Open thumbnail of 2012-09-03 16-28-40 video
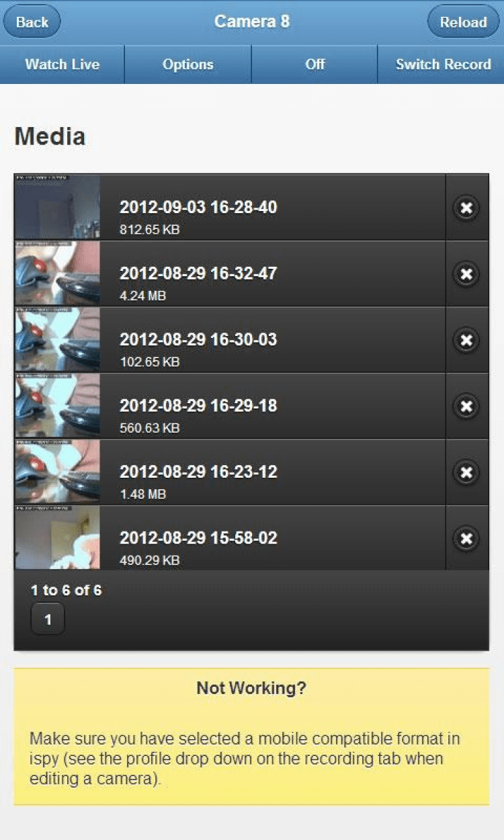 (x=57, y=208)
